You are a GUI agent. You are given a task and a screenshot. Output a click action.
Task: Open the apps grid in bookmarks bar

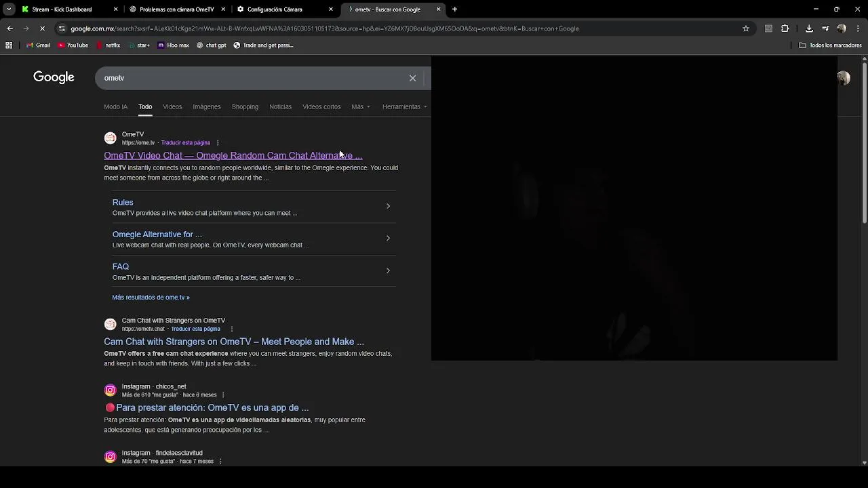[9, 45]
